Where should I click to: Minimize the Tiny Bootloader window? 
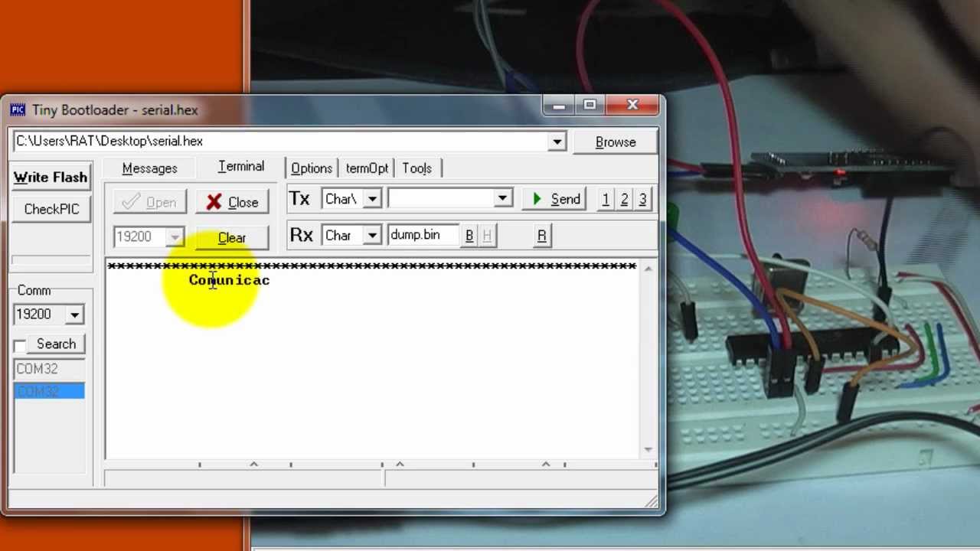(x=559, y=105)
